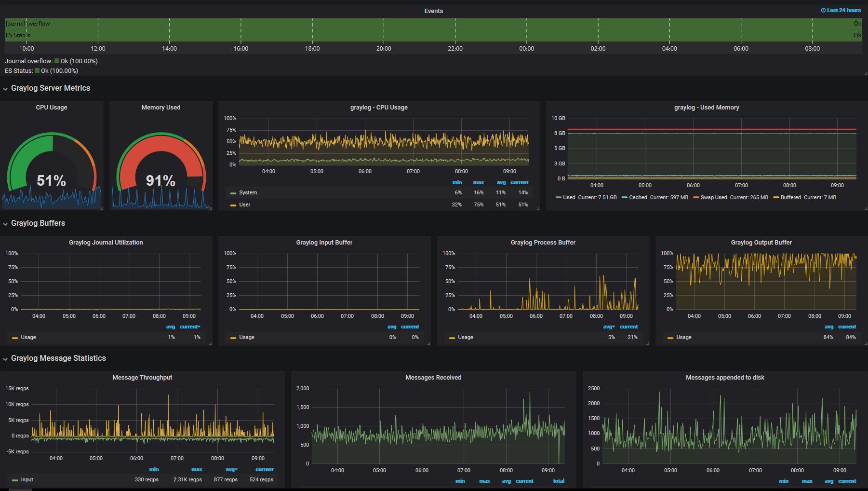
Task: Toggle the Input series in Message Throughput legend
Action: pyautogui.click(x=27, y=479)
